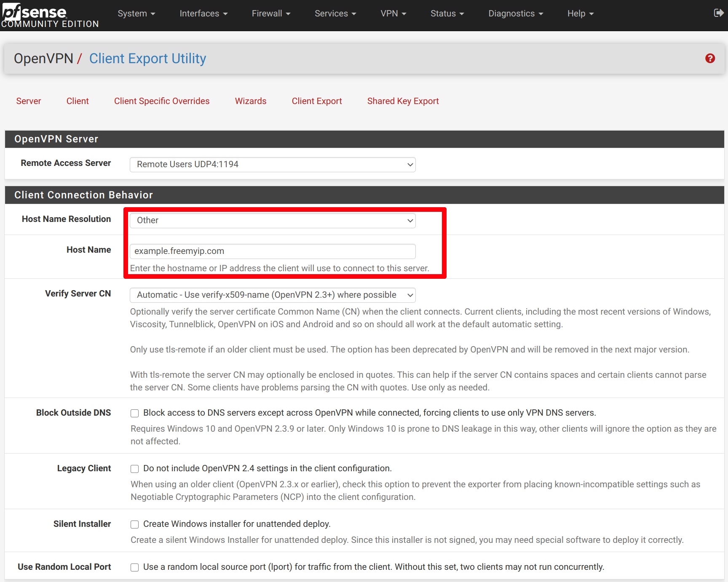Click the Use Random Local Port label
The width and height of the screenshot is (728, 582).
[64, 567]
